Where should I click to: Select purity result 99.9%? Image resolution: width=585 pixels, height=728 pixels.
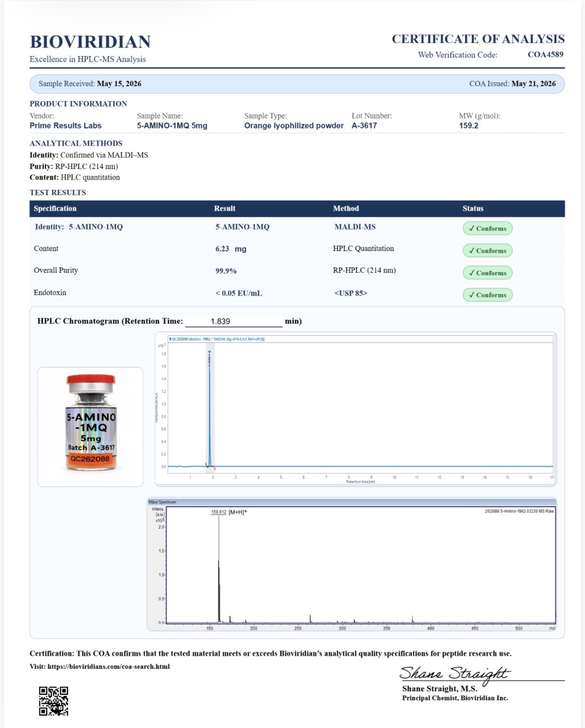(x=226, y=271)
